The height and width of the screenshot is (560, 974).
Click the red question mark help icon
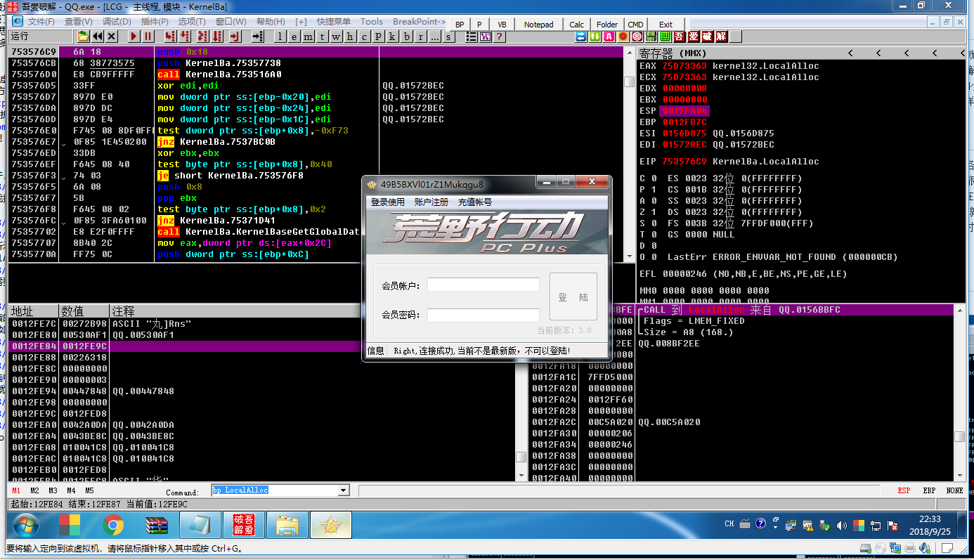click(499, 36)
